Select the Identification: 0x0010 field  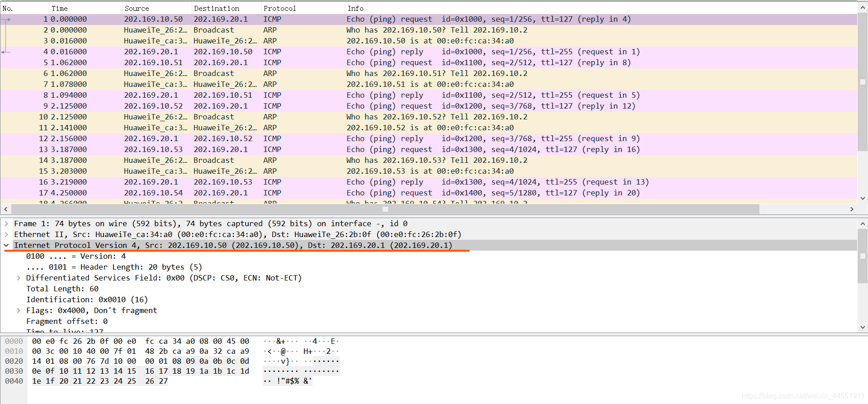pyautogui.click(x=87, y=299)
